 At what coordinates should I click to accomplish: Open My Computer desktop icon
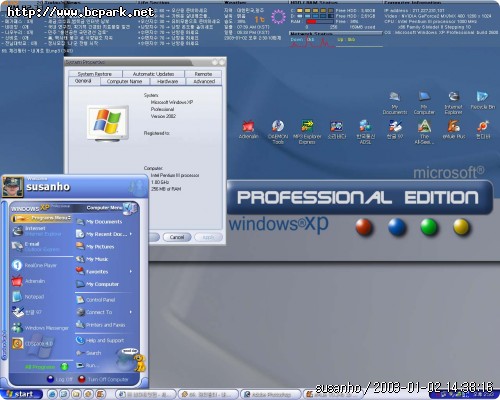(424, 103)
